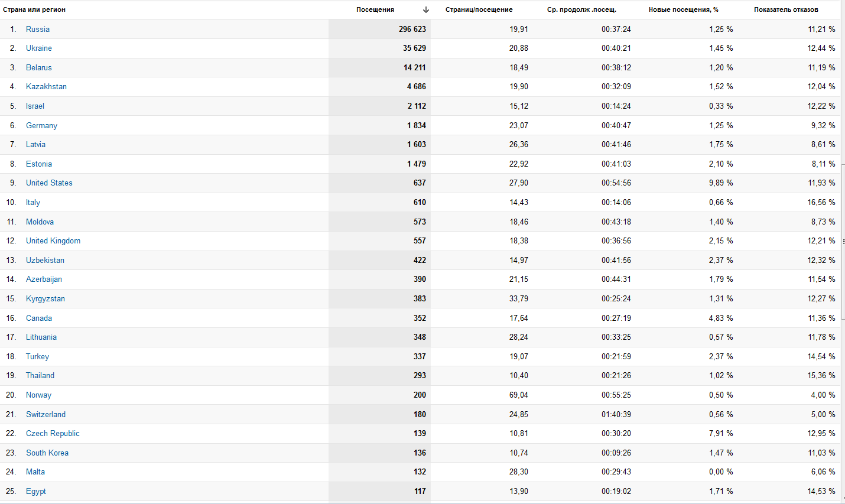845x504 pixels.
Task: Sort by Страна или регион header
Action: 34,9
